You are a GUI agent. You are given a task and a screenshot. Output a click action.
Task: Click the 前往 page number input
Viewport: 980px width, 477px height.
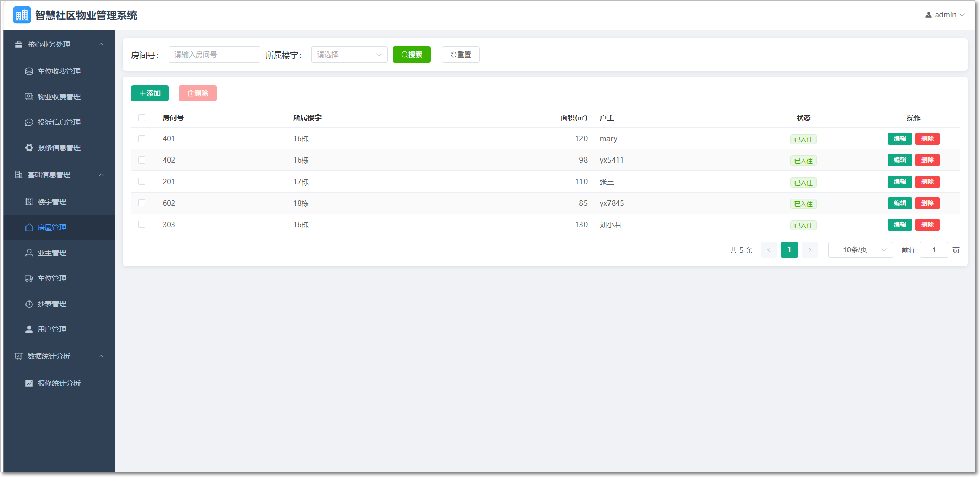(934, 250)
